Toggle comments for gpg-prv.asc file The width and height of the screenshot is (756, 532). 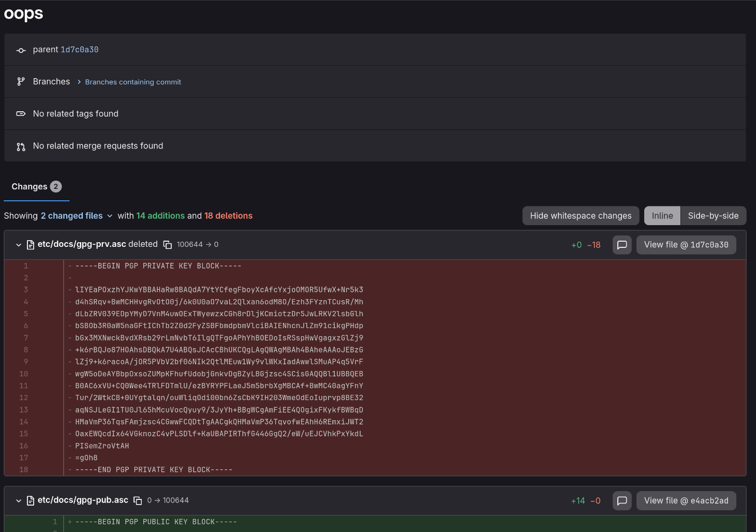pyautogui.click(x=622, y=245)
